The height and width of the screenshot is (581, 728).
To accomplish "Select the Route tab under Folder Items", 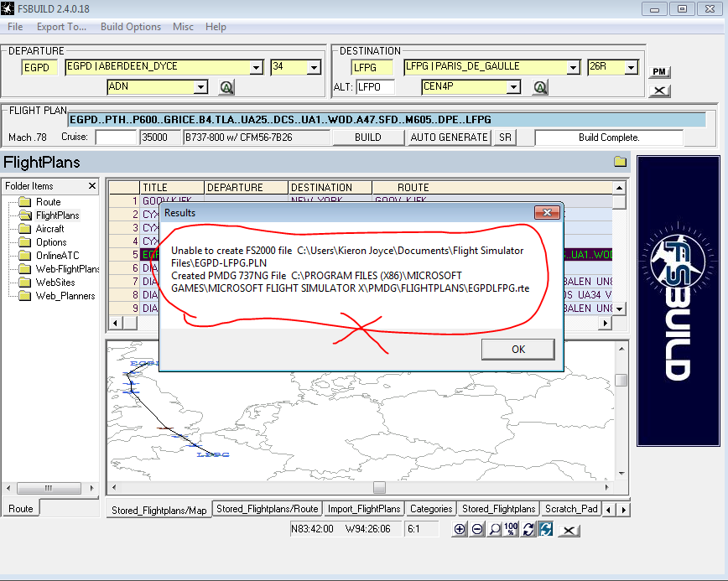I will click(21, 509).
